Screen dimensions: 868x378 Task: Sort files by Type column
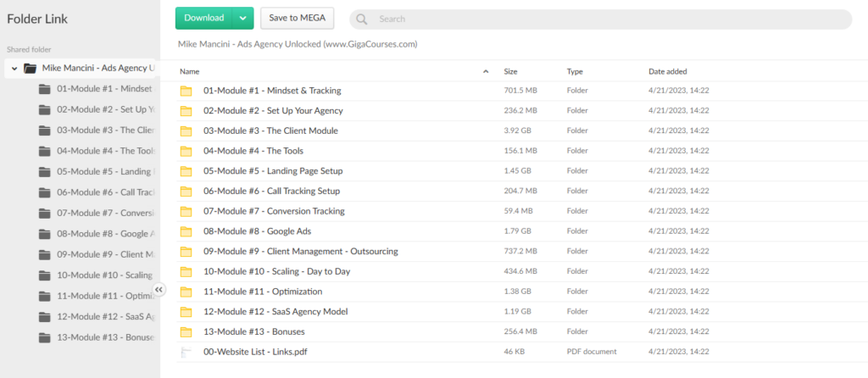(575, 72)
